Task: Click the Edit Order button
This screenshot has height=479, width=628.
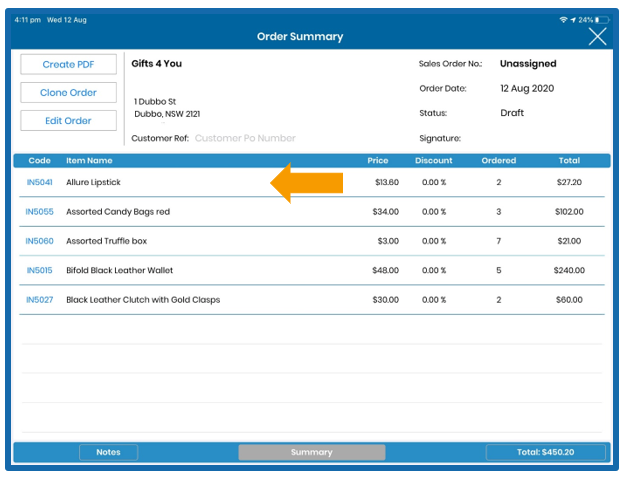Action: coord(68,121)
